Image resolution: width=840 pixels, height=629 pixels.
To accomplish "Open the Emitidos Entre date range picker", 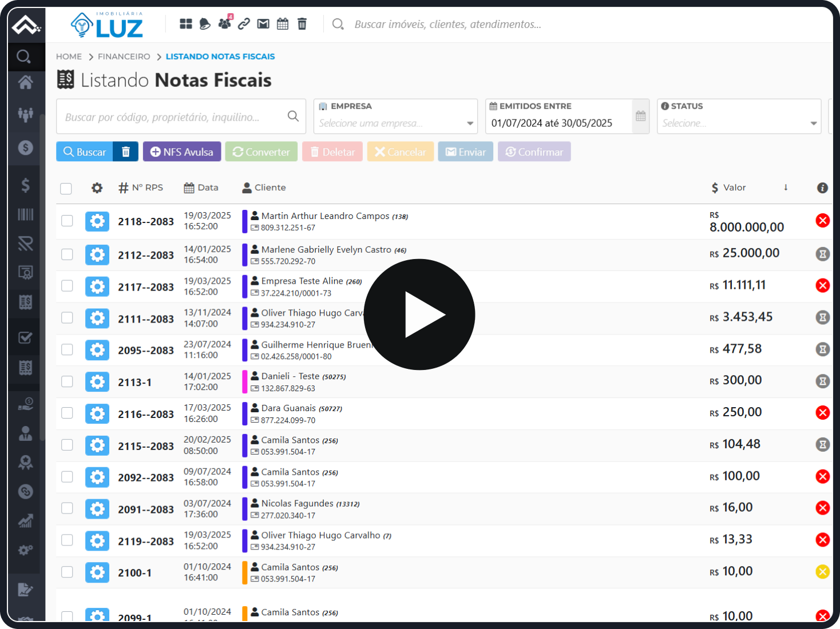I will pos(559,123).
